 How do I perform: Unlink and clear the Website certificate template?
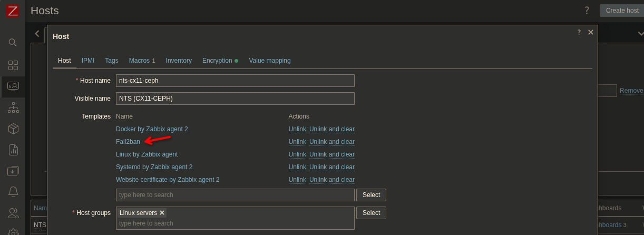(332, 180)
